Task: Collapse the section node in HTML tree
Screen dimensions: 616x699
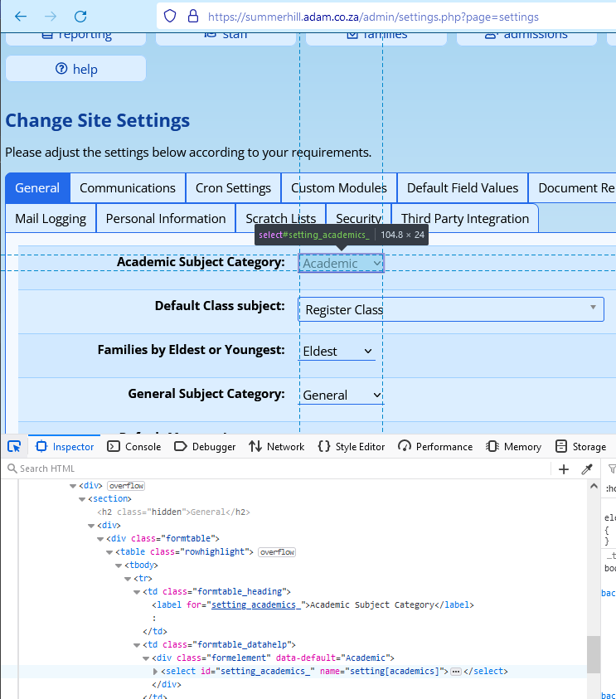Action: tap(82, 499)
